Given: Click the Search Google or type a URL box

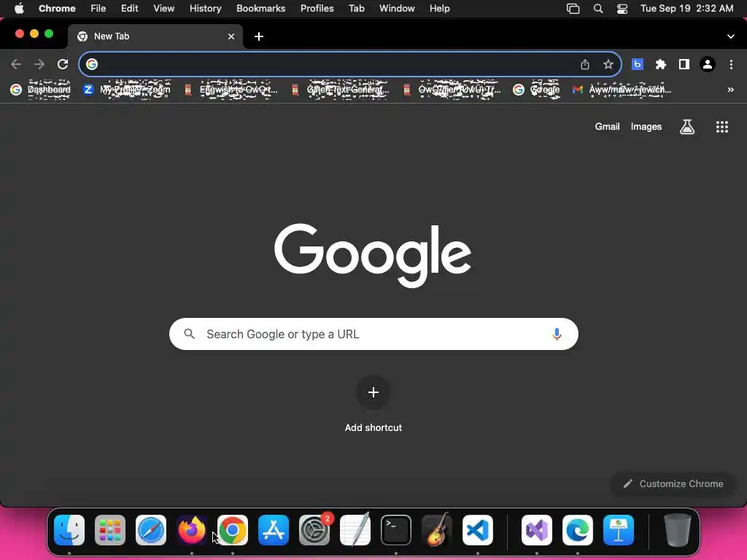Looking at the screenshot, I should [373, 334].
